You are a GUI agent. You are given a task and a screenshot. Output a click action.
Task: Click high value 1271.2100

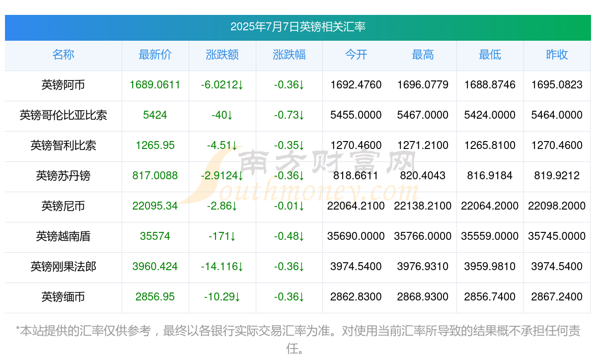click(423, 146)
